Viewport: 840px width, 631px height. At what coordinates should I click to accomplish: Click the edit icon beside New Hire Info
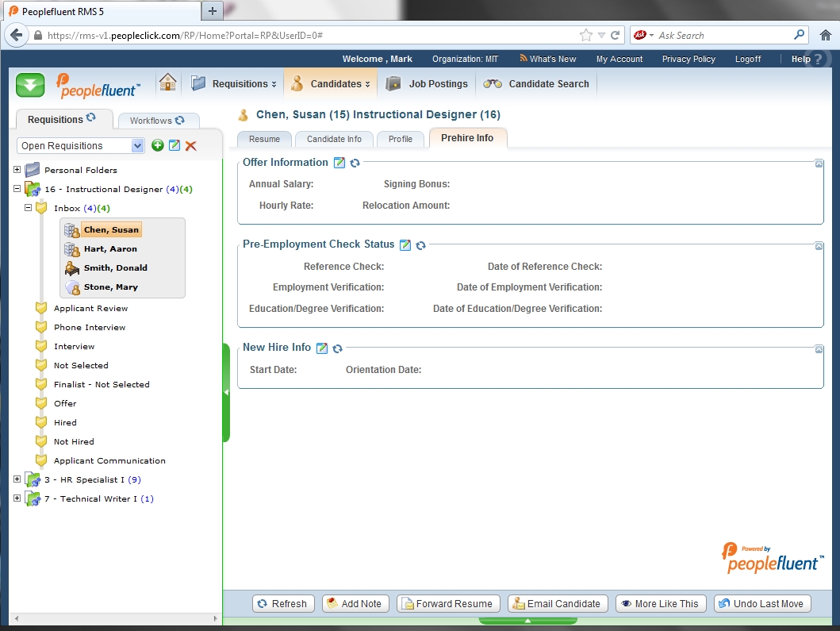tap(322, 348)
